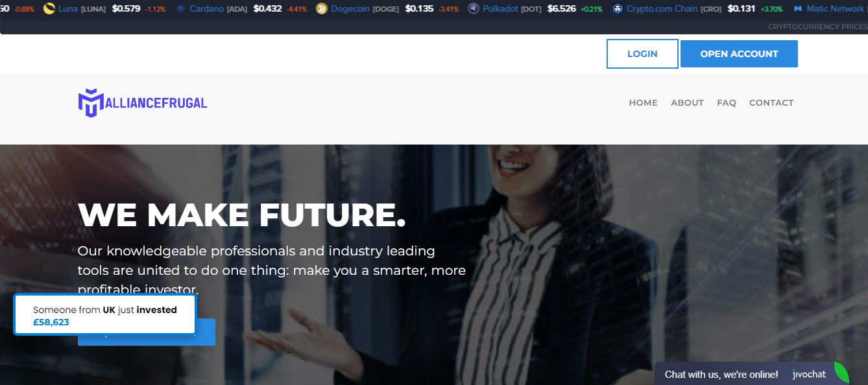Click the Dogecoin icon in ticker
Image resolution: width=868 pixels, height=385 pixels.
(x=321, y=8)
